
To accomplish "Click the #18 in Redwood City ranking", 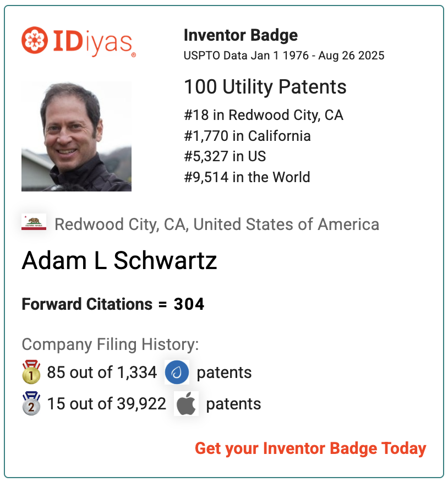I will point(264,115).
